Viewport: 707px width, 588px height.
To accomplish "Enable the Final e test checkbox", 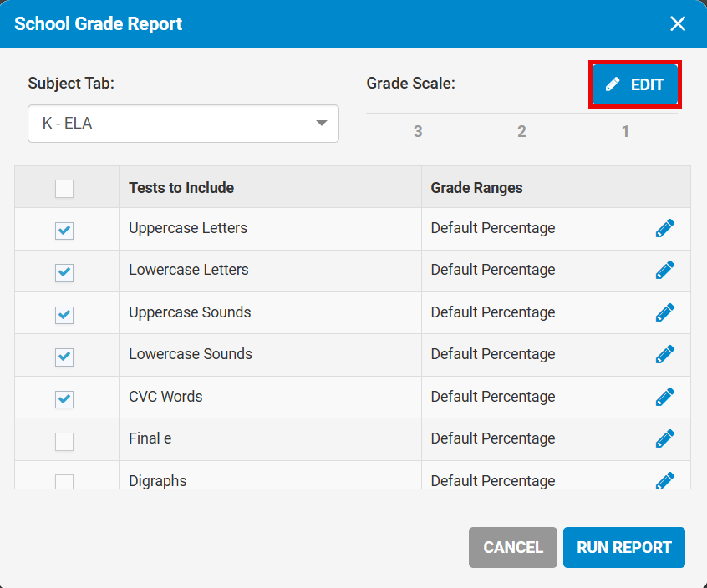I will point(64,438).
